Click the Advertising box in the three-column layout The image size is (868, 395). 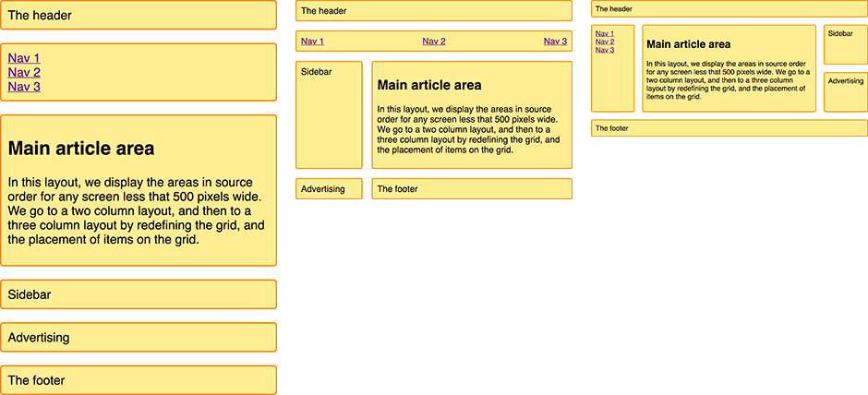(x=845, y=91)
